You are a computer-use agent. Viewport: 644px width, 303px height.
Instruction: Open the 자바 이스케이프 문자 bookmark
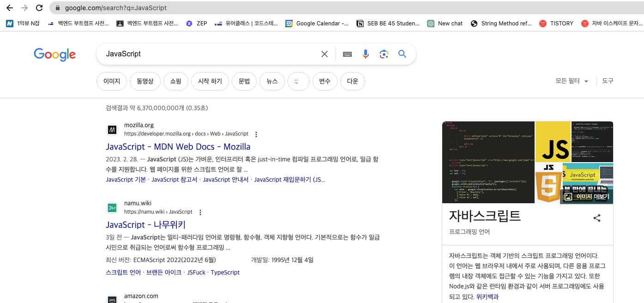[x=612, y=23]
